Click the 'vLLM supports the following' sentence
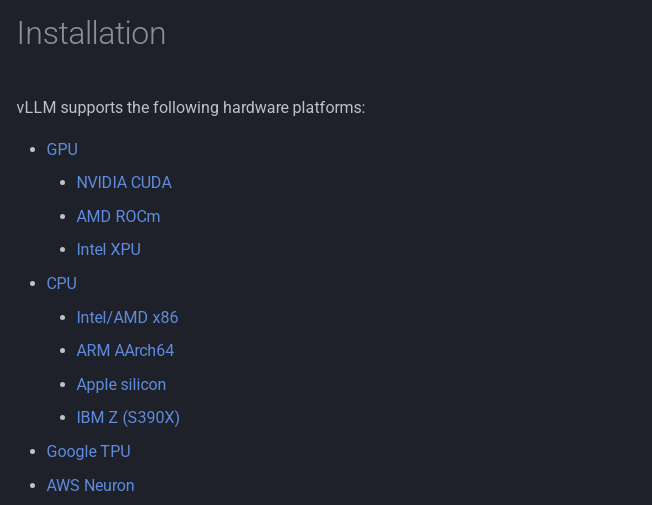Viewport: 652px width, 505px height. pos(191,107)
